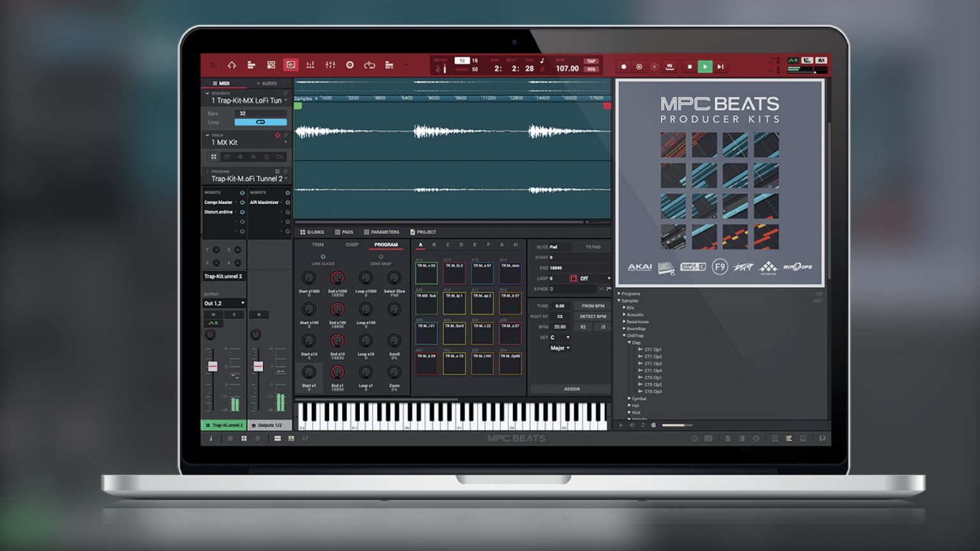Switch to the Pads panel icon
Screen dimensions: 980x551
click(x=344, y=232)
